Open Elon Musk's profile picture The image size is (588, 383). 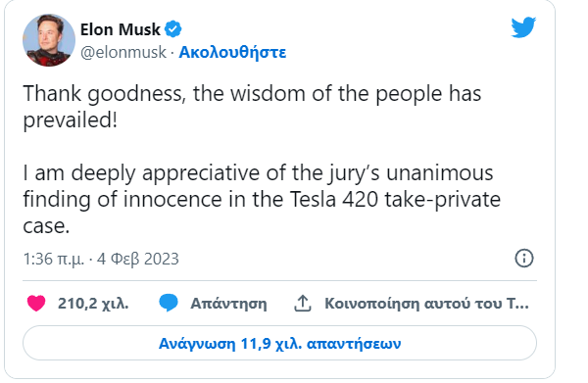point(49,40)
